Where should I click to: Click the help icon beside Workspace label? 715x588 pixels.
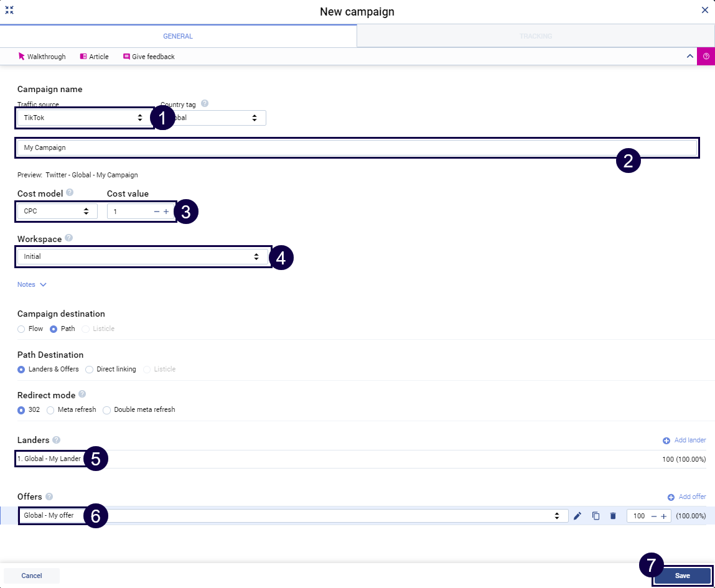pos(68,238)
